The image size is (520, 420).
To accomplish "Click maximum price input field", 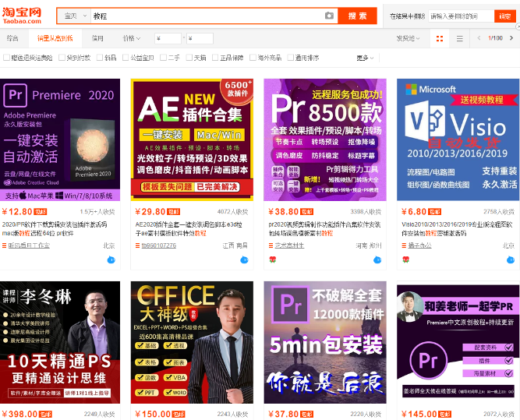I will coord(200,38).
